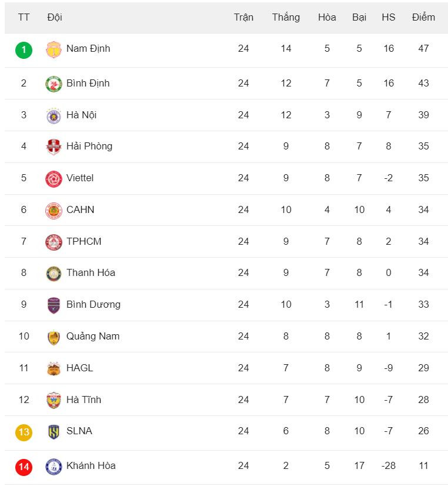
Task: Sort by the Thắng column header
Action: pos(286,17)
